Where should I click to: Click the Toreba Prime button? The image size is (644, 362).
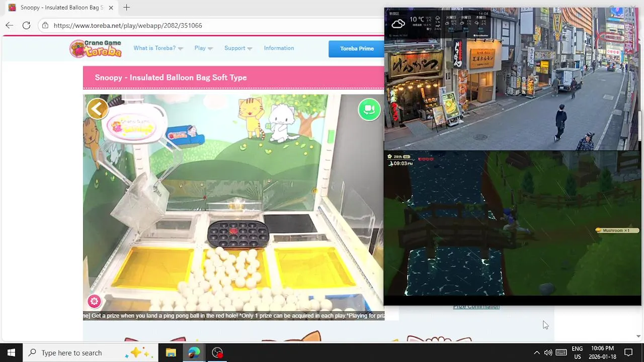(356, 49)
